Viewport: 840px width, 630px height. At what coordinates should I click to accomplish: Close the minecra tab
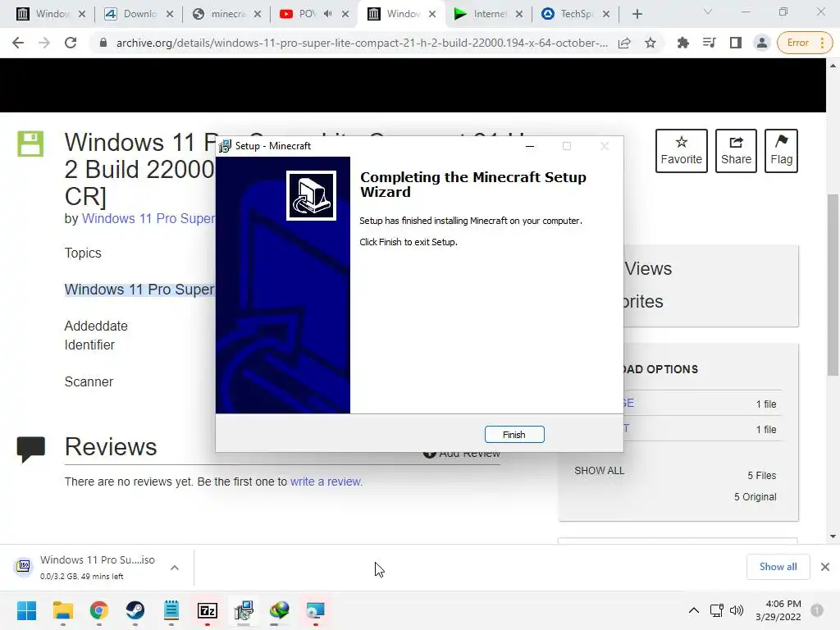[257, 14]
